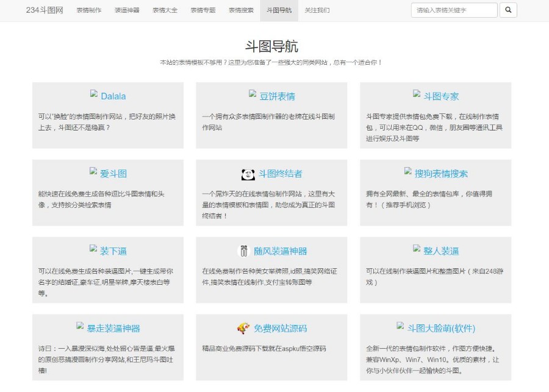Image resolution: width=549 pixels, height=392 pixels.
Task: Click the broken image icon beside 斗图专家
Action: point(416,93)
